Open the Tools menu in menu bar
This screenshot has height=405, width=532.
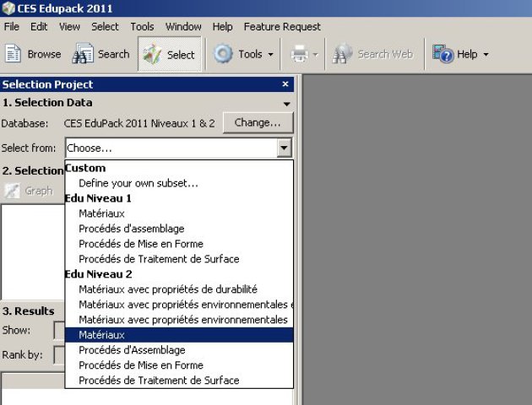[x=142, y=27]
